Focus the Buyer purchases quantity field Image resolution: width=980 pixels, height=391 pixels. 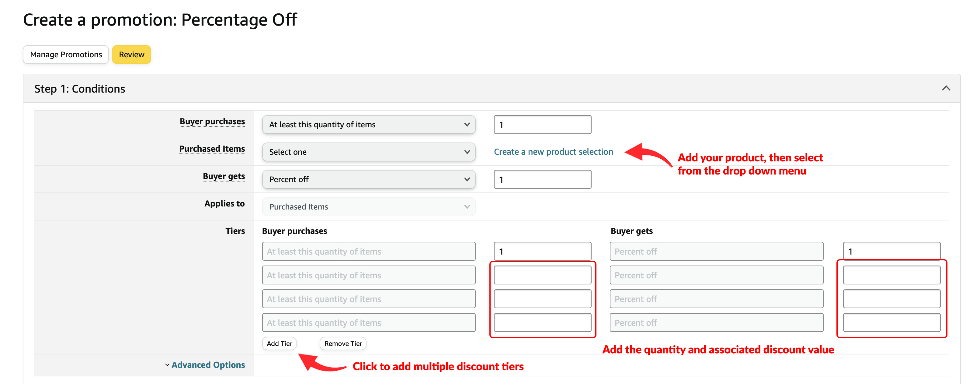tap(543, 125)
